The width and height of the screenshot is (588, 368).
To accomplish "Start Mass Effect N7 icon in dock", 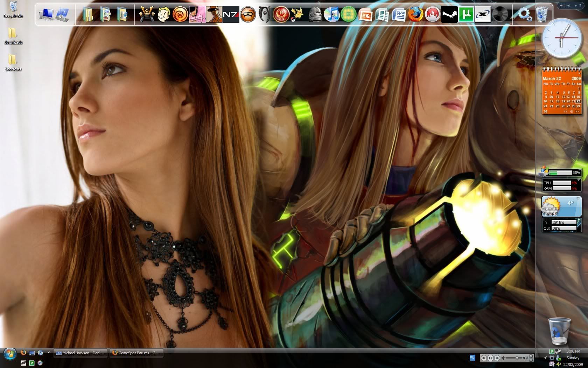I will click(x=231, y=14).
